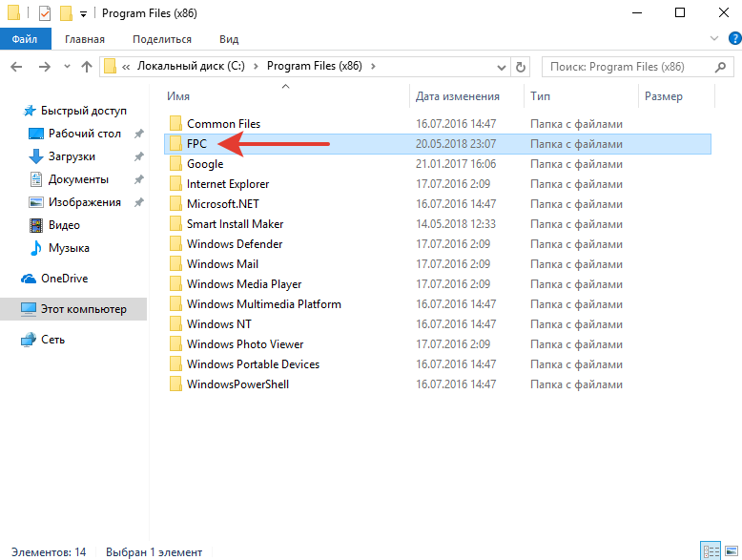Sort by the Дата изменения column
This screenshot has width=742, height=560.
click(458, 96)
